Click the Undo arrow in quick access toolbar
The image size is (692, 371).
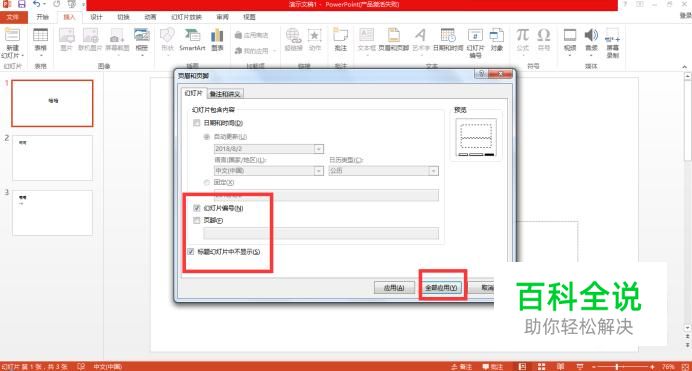tap(36, 4)
